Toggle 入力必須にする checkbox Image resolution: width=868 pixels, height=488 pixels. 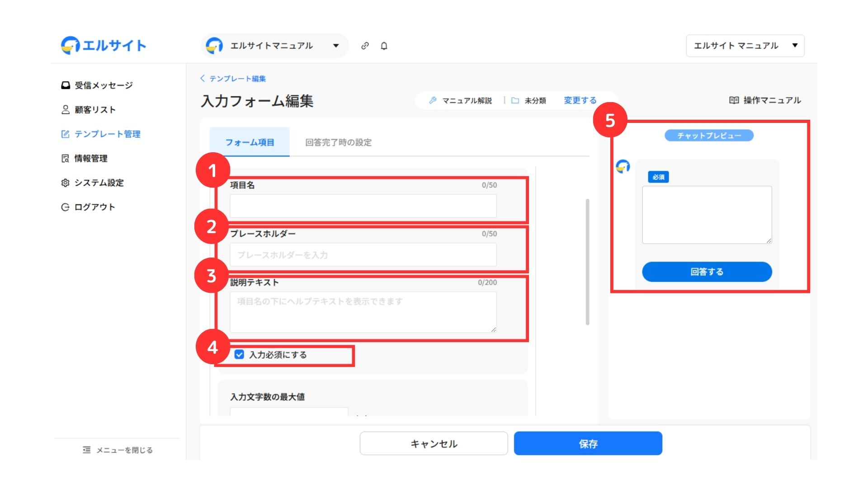click(x=240, y=355)
